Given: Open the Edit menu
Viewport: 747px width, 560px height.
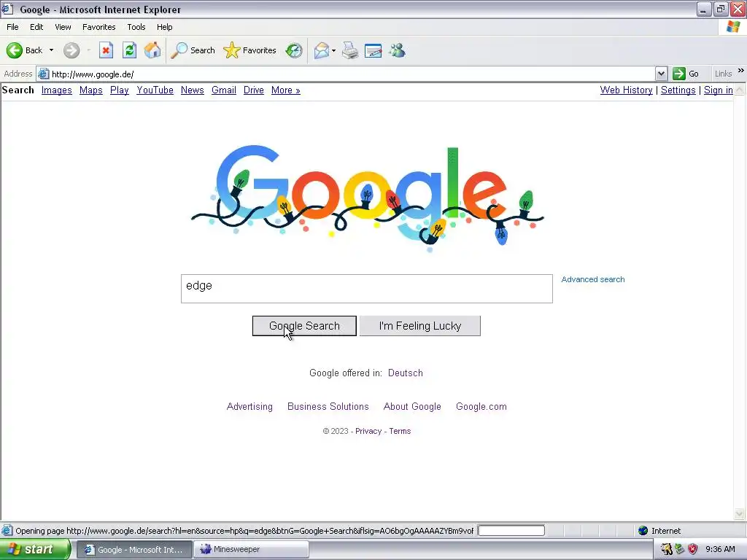Looking at the screenshot, I should coord(36,27).
